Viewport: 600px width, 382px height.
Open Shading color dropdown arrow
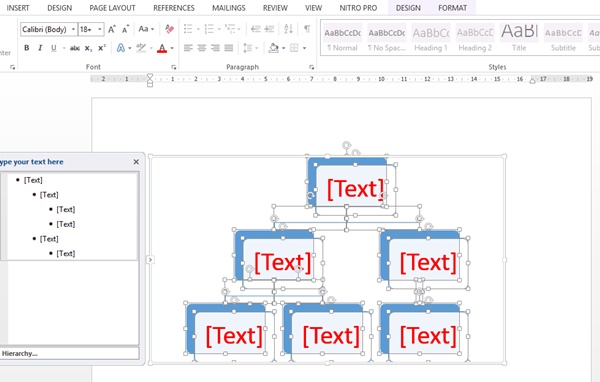pyautogui.click(x=284, y=48)
